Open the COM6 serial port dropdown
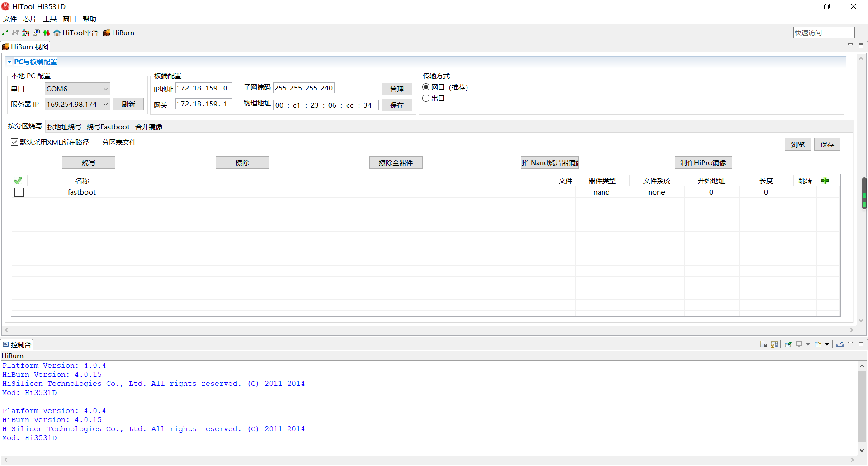868x466 pixels. pyautogui.click(x=105, y=89)
